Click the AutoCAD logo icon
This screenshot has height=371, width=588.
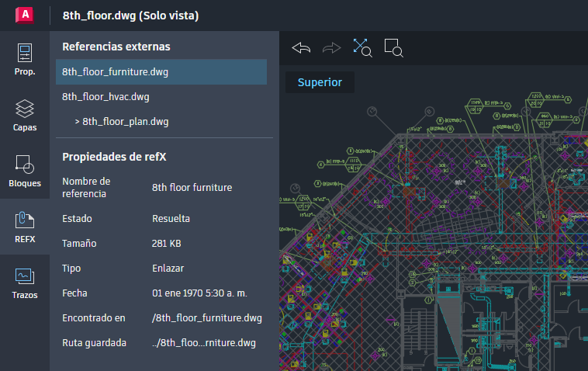(x=25, y=16)
